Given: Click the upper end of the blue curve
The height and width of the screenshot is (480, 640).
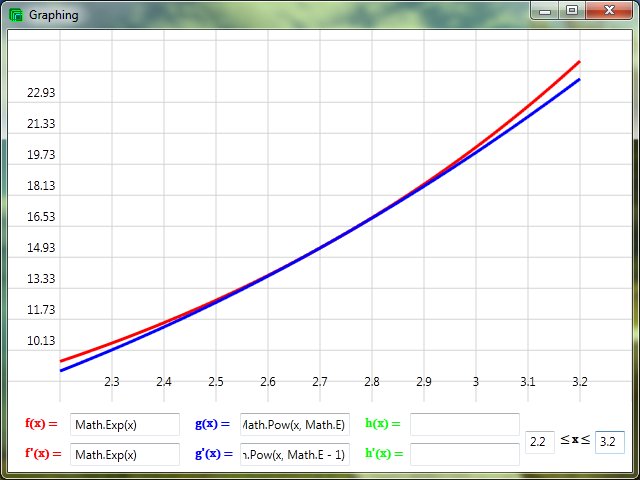Looking at the screenshot, I should (578, 80).
